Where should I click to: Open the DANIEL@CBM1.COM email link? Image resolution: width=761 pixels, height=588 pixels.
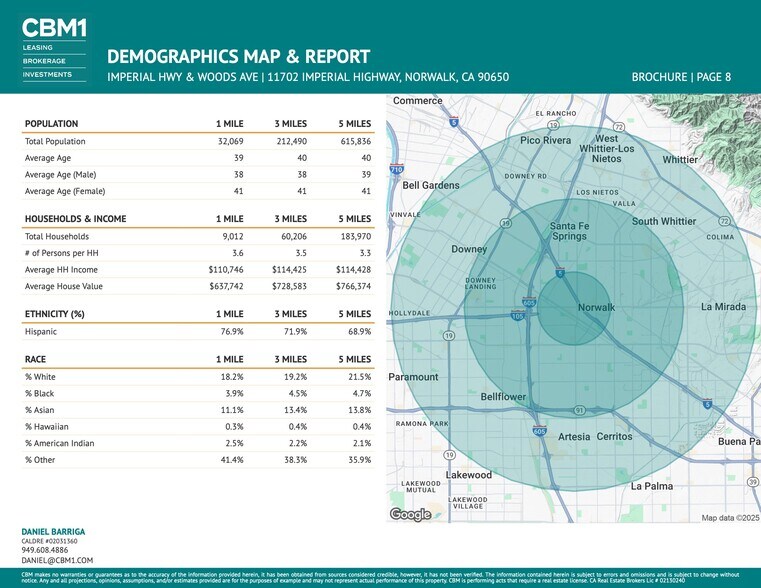click(x=57, y=561)
